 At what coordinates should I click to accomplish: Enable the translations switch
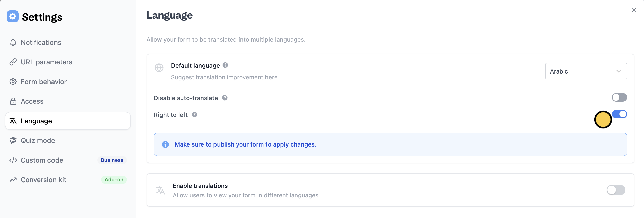click(616, 190)
